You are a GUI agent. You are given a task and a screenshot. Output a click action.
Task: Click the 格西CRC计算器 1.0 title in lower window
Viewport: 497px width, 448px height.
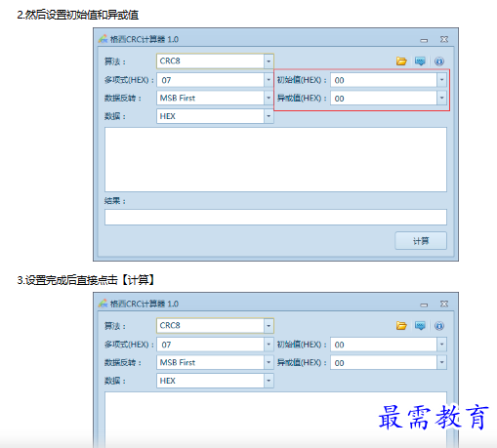coord(145,304)
